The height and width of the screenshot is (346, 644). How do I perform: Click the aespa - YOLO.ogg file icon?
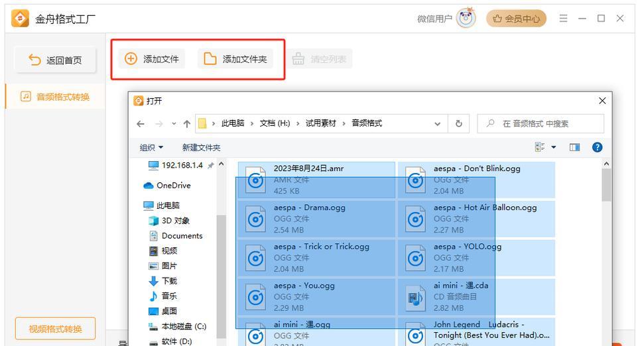(415, 258)
